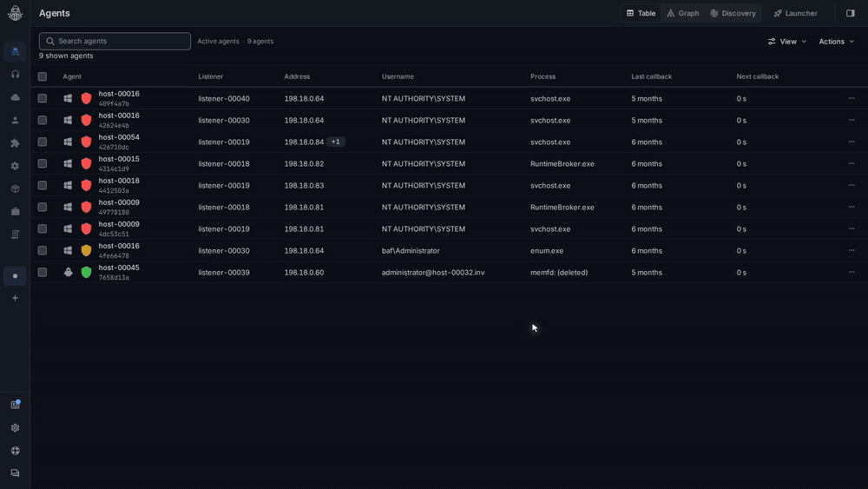Click the globe icon in the sidebar
868x489 pixels.
tap(15, 451)
